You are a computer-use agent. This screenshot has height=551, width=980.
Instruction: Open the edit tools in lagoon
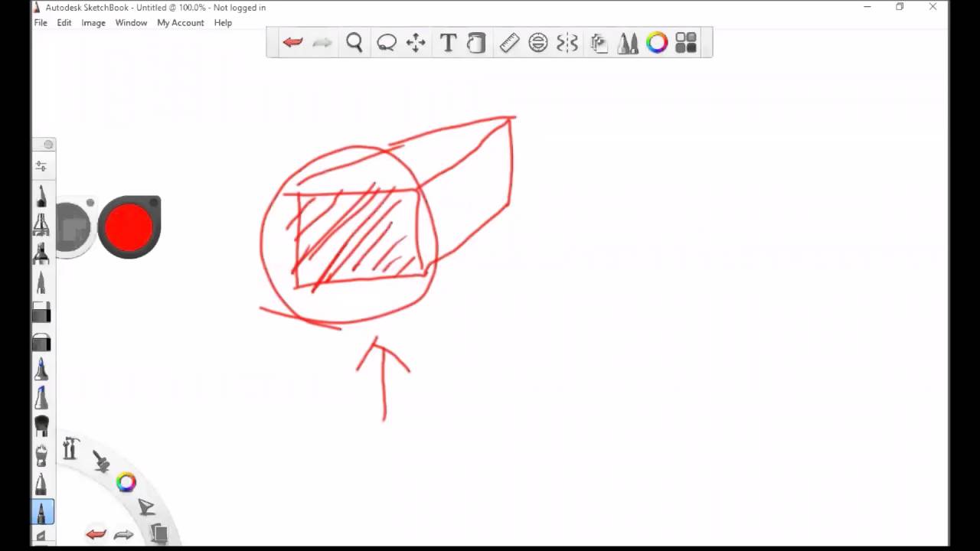pos(145,507)
